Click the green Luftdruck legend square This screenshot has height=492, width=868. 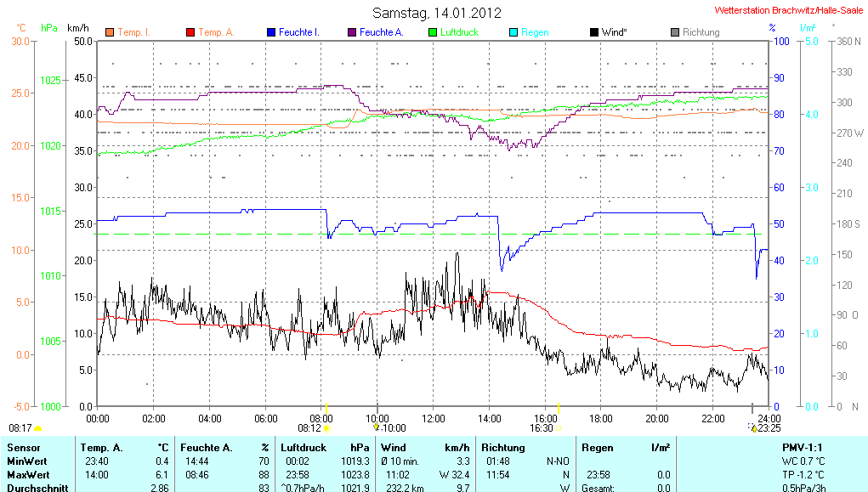click(432, 32)
